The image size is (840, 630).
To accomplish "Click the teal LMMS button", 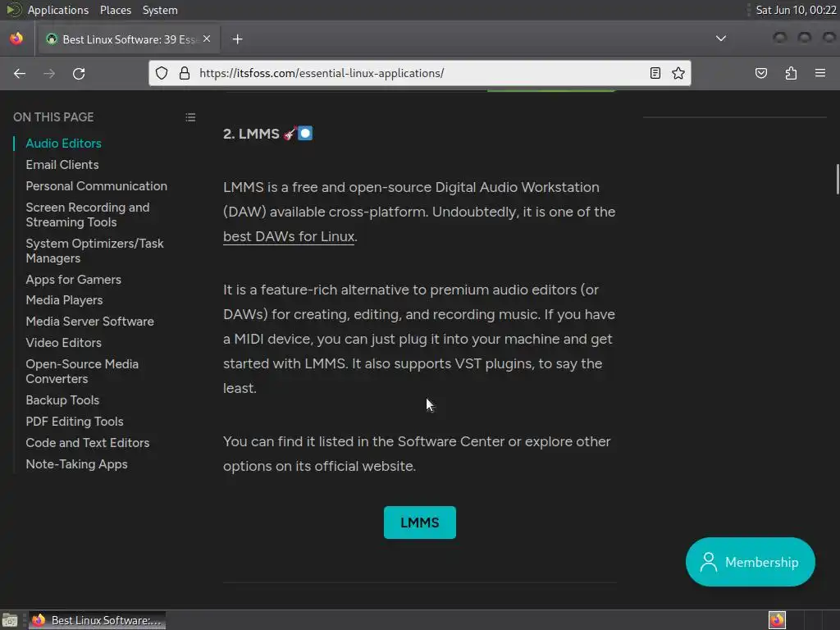I will coord(420,523).
